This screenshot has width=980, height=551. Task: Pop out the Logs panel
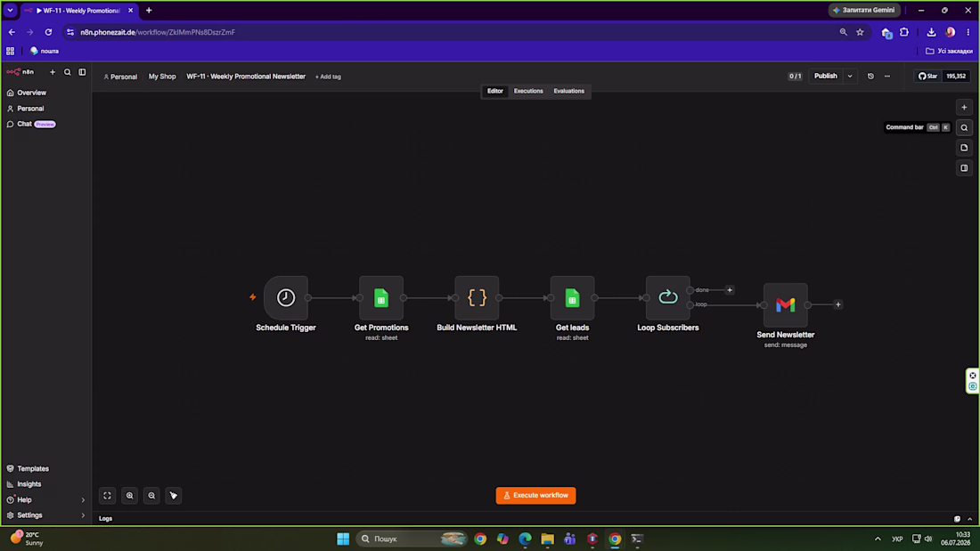tap(957, 519)
